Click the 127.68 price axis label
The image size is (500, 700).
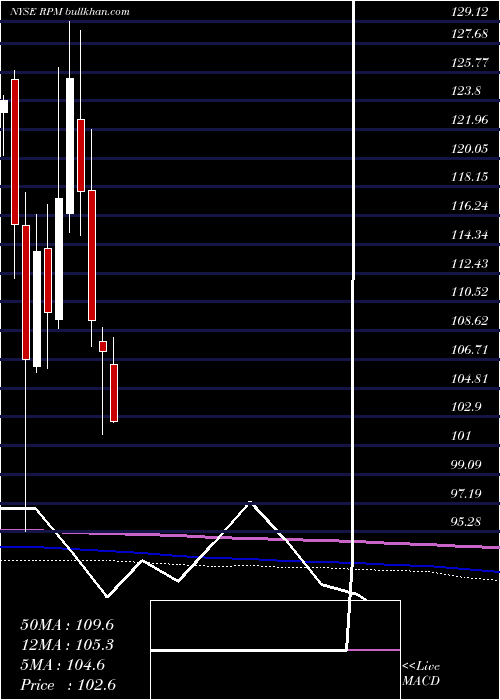click(x=470, y=33)
